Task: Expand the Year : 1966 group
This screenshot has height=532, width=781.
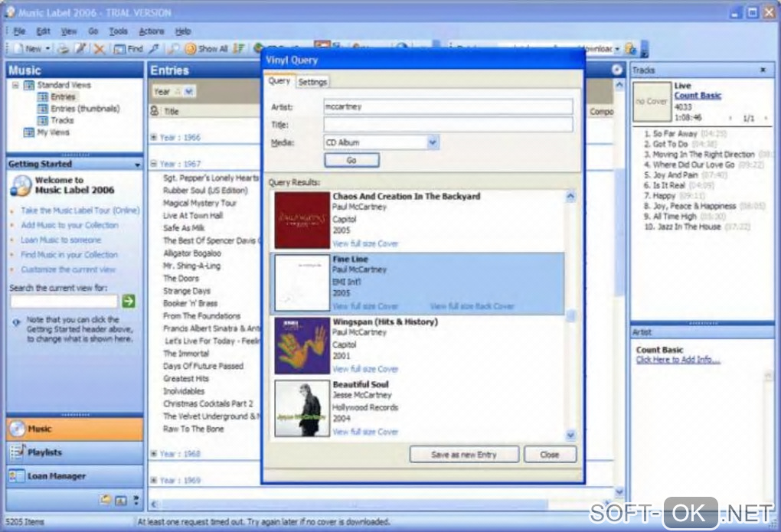Action: pos(154,138)
